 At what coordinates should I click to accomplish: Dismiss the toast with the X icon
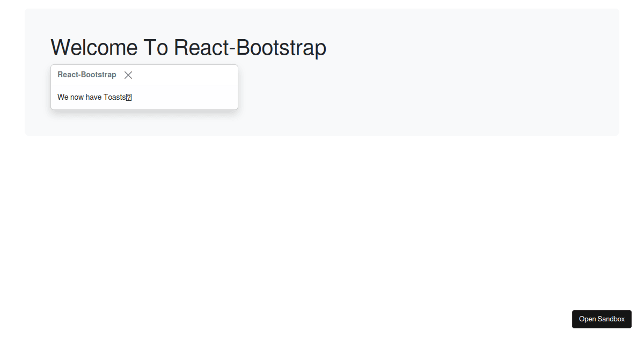(x=128, y=75)
